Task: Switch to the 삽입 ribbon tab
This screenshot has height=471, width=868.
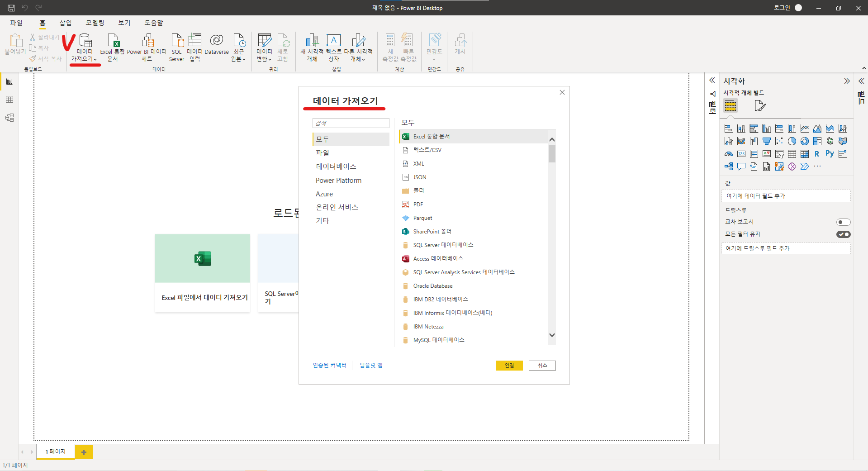Action: [x=66, y=23]
